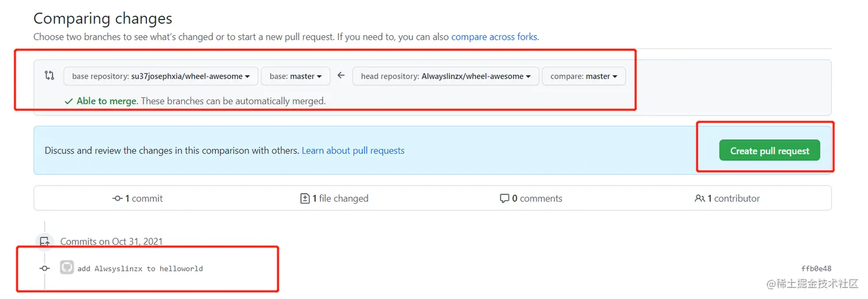
Task: Expand the base: master branch dropdown
Action: coord(296,76)
